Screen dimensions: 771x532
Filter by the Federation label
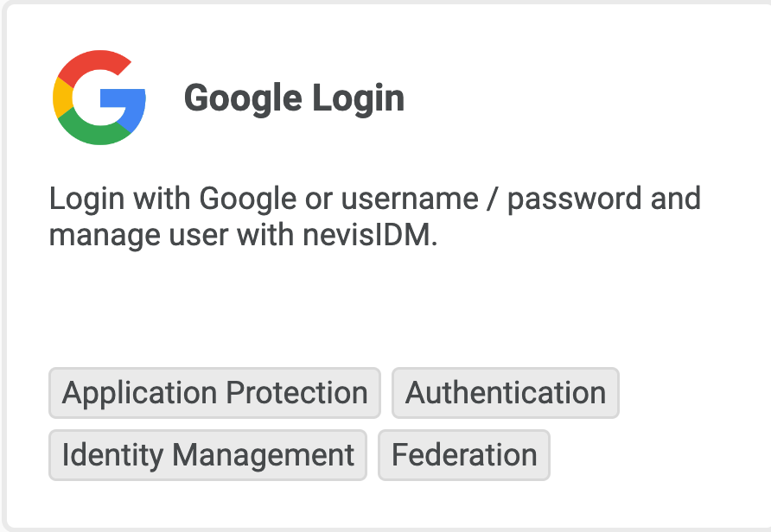pos(464,455)
